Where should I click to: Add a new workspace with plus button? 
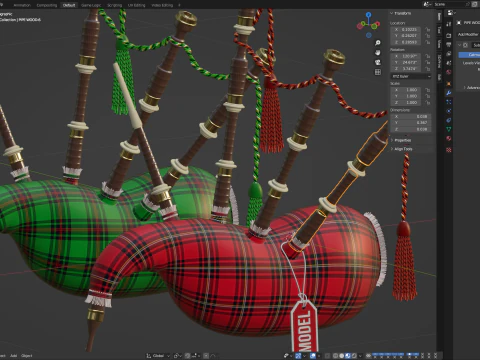click(x=179, y=5)
